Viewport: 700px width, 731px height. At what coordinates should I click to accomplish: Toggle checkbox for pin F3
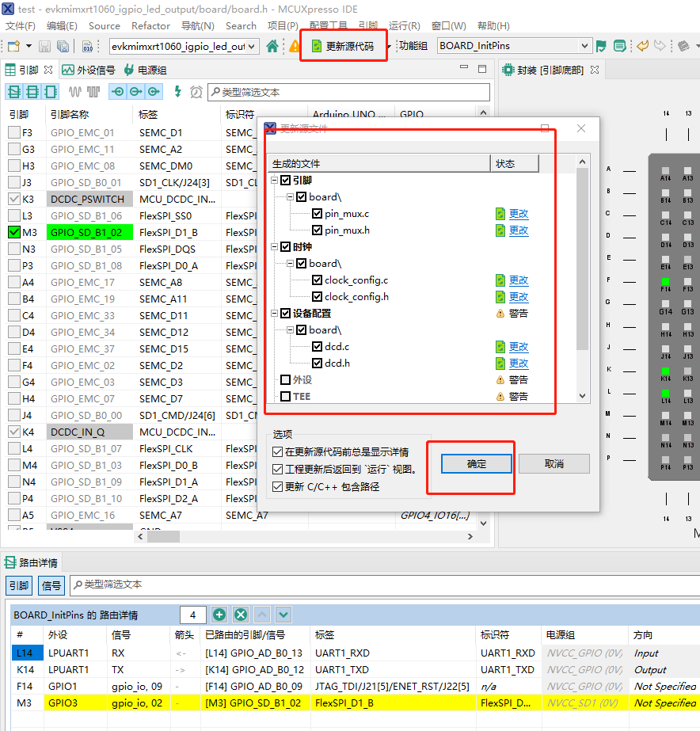[x=14, y=132]
